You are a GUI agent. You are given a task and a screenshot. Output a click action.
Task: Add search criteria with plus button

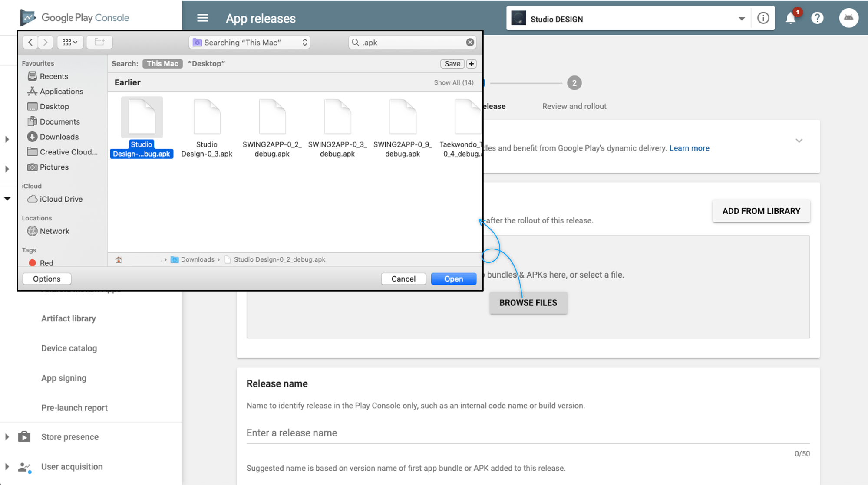click(471, 64)
